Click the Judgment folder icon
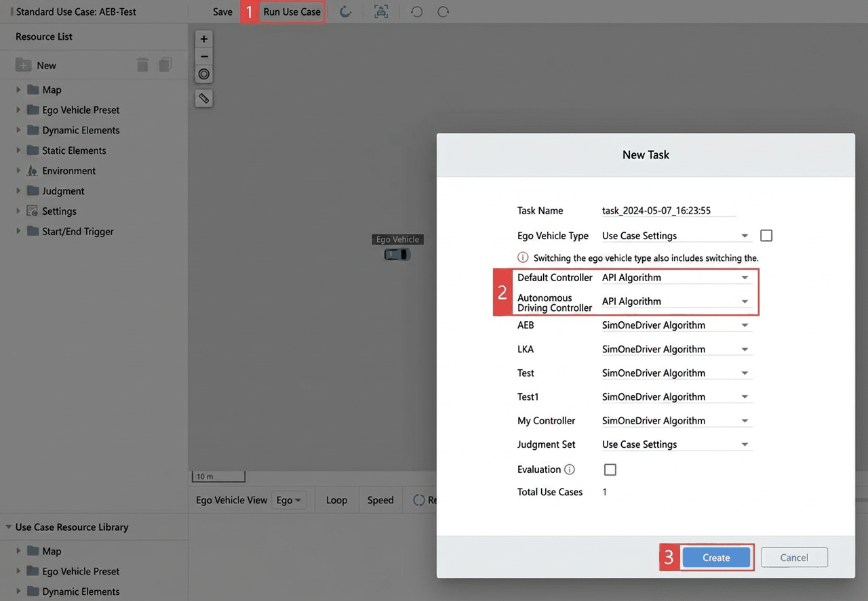 [32, 191]
